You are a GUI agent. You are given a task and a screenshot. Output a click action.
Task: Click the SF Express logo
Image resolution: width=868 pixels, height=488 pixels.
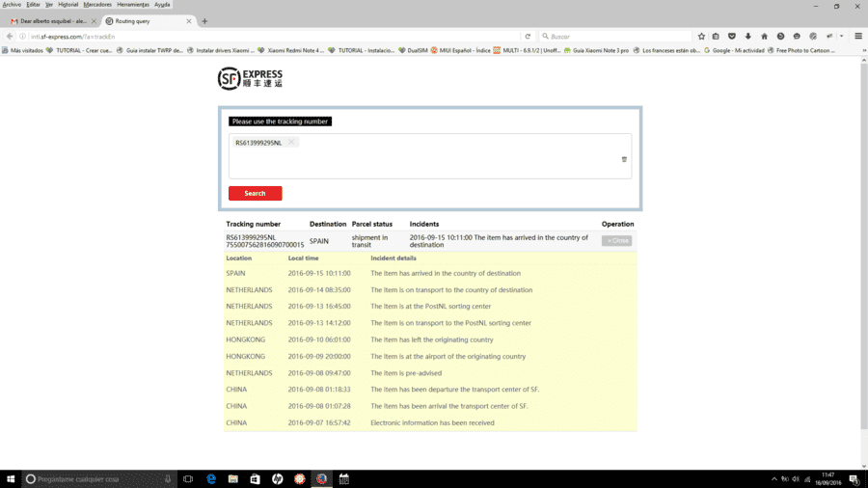250,78
